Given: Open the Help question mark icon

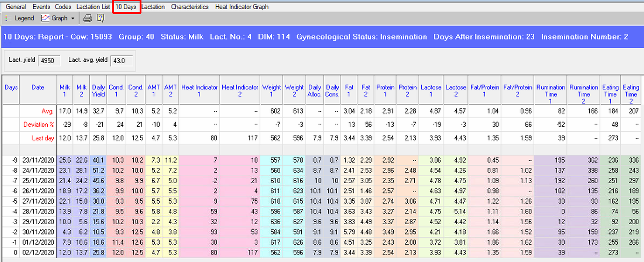Looking at the screenshot, I should [x=100, y=18].
